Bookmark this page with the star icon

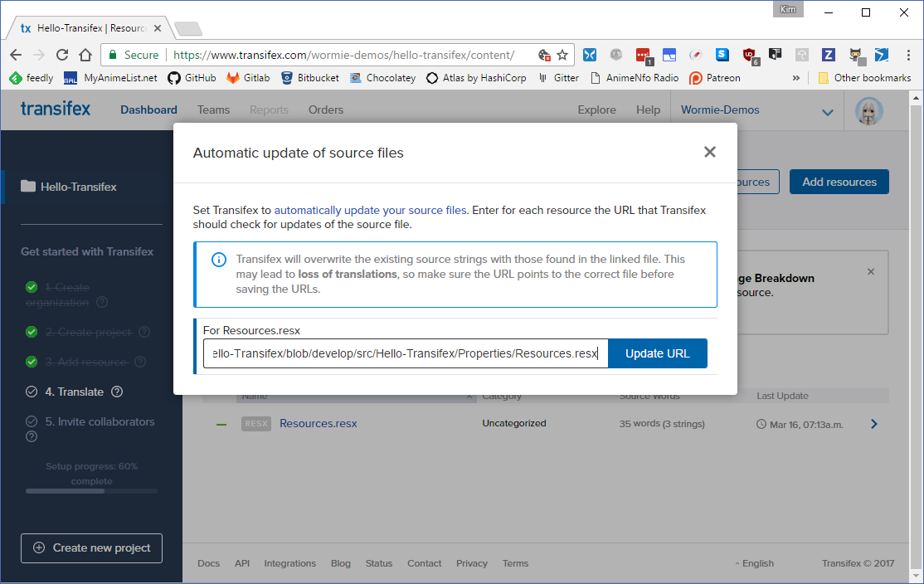tap(562, 55)
